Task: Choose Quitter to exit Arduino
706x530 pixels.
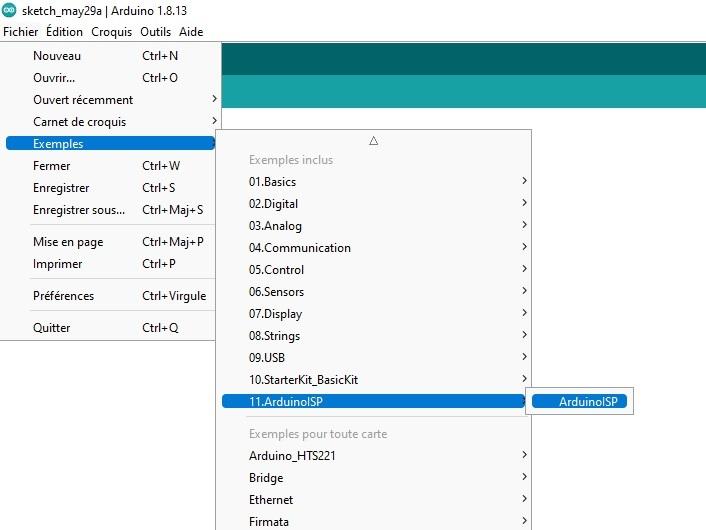Action: click(110, 328)
